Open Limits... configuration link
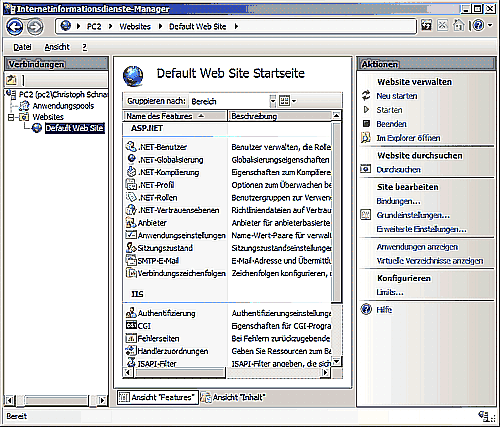 390,292
